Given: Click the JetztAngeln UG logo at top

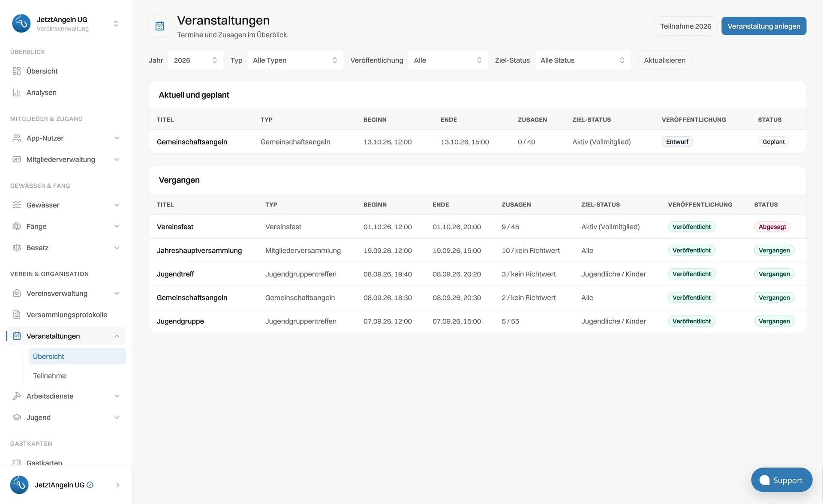Looking at the screenshot, I should click(21, 24).
